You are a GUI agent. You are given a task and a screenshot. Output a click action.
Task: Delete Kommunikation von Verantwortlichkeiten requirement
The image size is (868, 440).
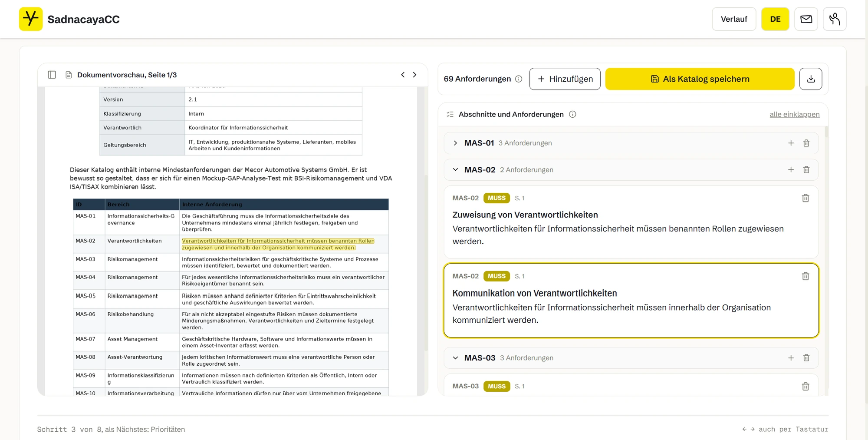805,276
